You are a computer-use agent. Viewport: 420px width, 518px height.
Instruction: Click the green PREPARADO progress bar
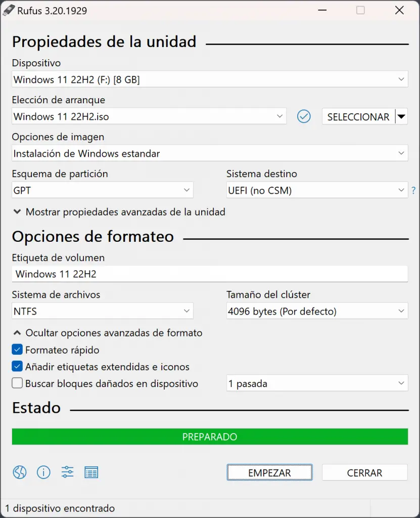[x=210, y=437]
